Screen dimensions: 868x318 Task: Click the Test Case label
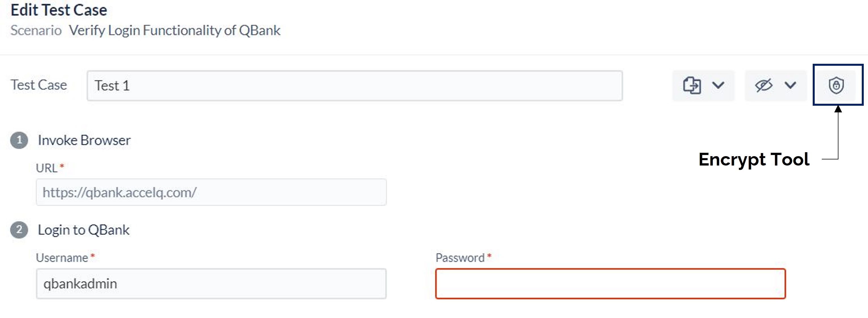coord(39,85)
